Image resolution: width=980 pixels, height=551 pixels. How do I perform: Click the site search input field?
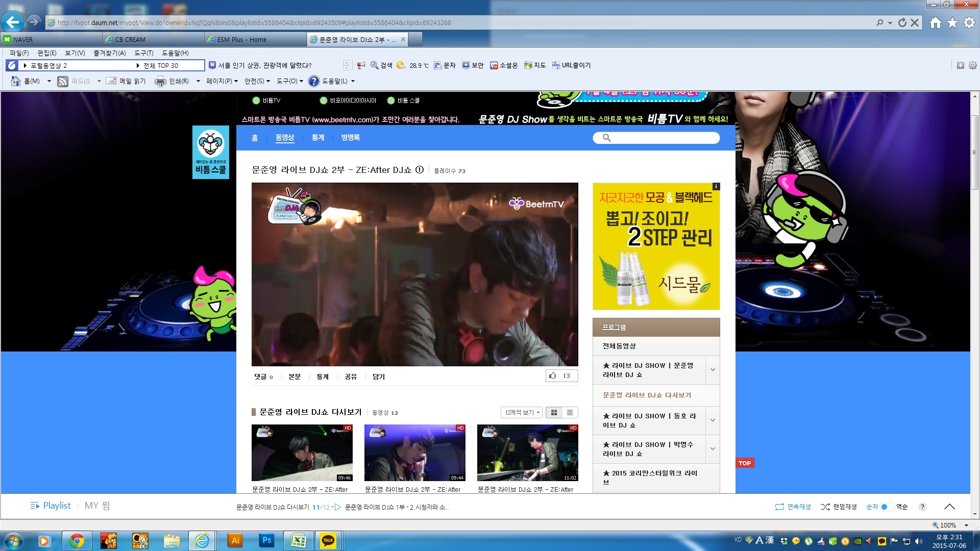pyautogui.click(x=656, y=138)
